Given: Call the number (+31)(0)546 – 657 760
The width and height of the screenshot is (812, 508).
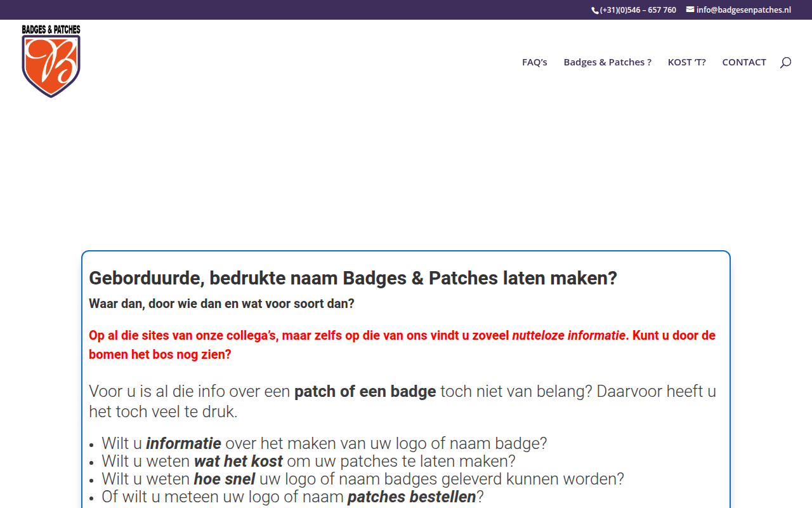Looking at the screenshot, I should [638, 10].
